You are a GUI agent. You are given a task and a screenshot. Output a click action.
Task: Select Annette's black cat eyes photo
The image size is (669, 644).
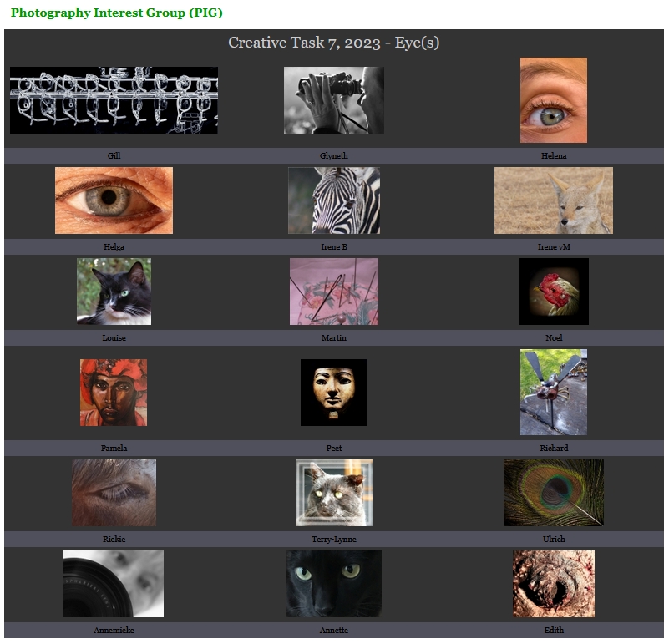click(333, 584)
